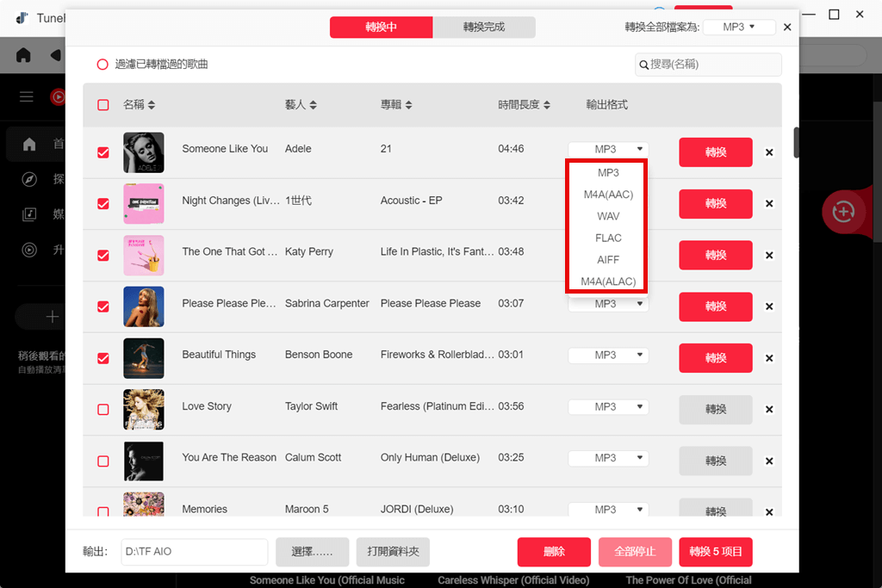Click 選擇 output folder button
882x588 pixels.
[312, 552]
